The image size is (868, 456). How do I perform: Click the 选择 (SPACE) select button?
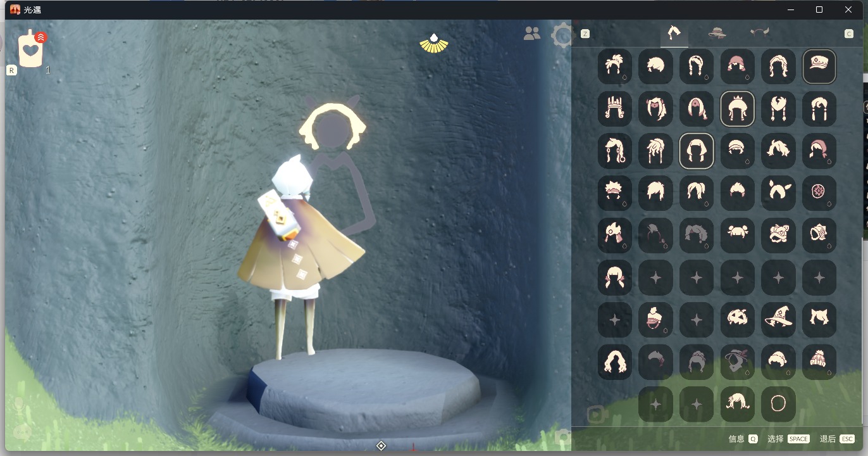pos(788,438)
